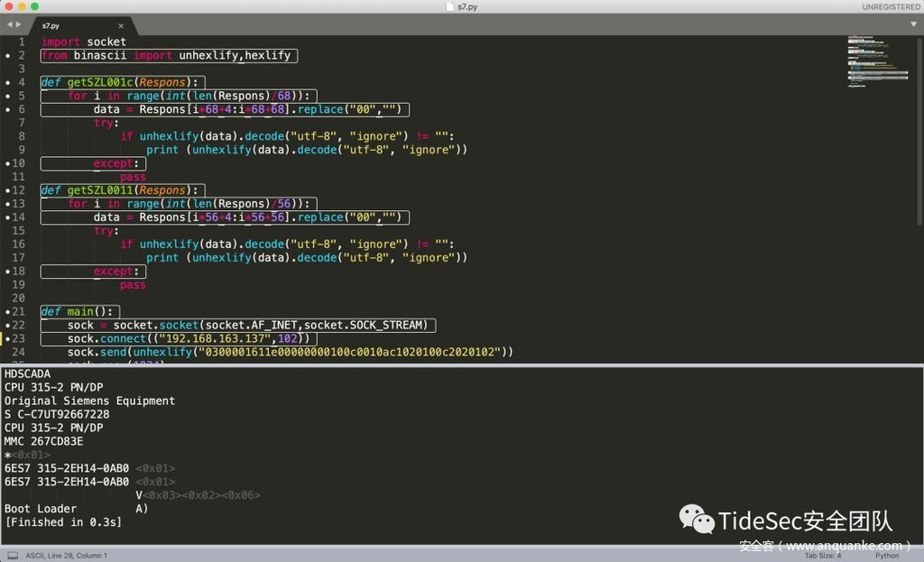Click the yellow minimize window button
The height and width of the screenshot is (562, 924).
pos(22,6)
